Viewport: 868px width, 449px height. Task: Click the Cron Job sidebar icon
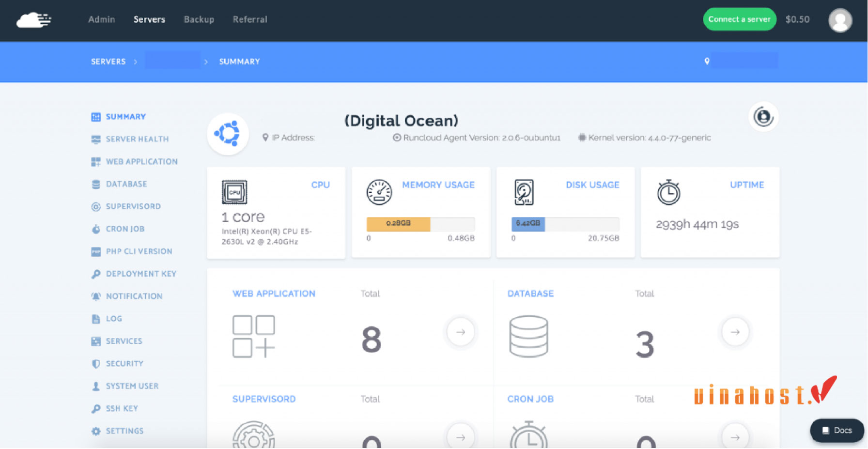pyautogui.click(x=96, y=229)
